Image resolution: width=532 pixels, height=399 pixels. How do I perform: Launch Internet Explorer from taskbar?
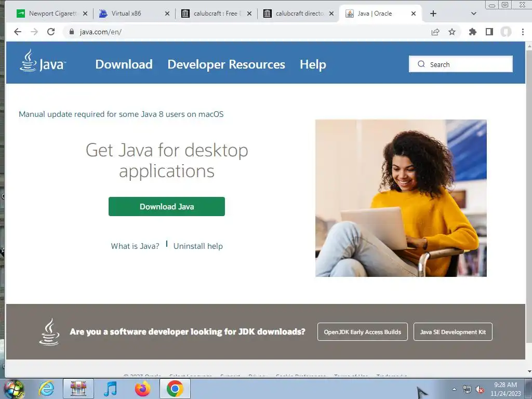(46, 389)
